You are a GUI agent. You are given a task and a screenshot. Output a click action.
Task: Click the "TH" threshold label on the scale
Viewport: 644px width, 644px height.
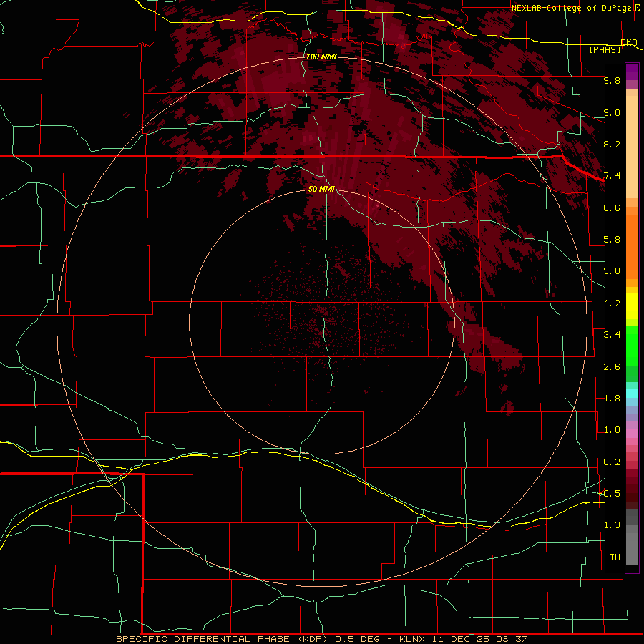click(x=615, y=557)
